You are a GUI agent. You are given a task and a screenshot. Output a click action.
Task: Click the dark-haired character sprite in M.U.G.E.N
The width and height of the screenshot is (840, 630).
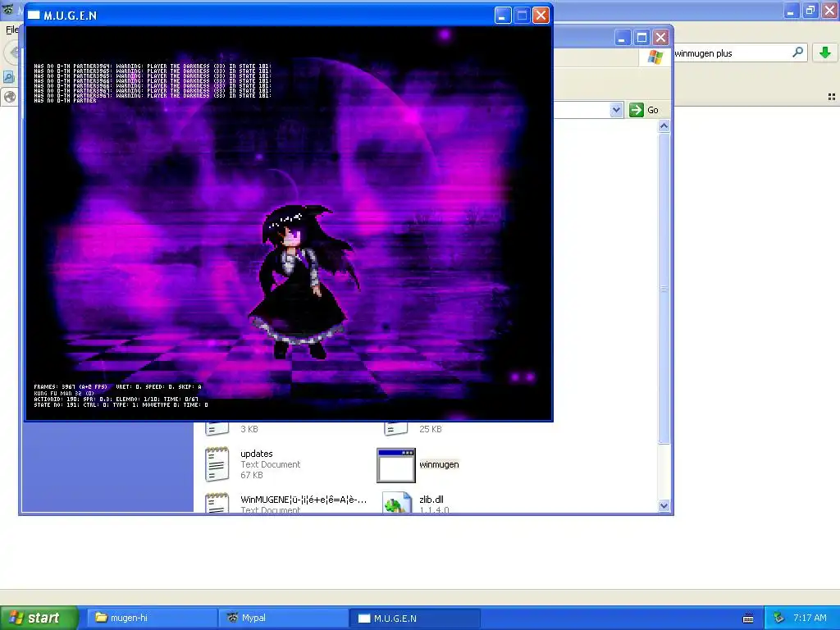pyautogui.click(x=303, y=281)
